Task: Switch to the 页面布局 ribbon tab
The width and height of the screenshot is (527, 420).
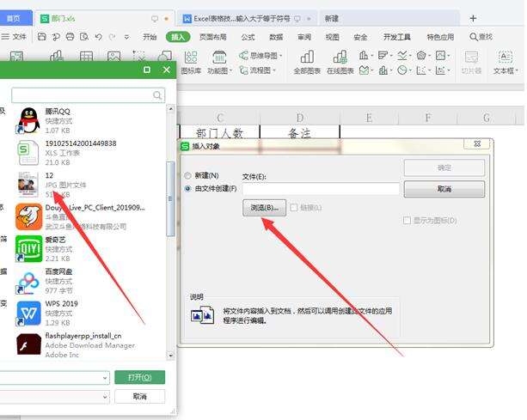Action: click(x=212, y=37)
